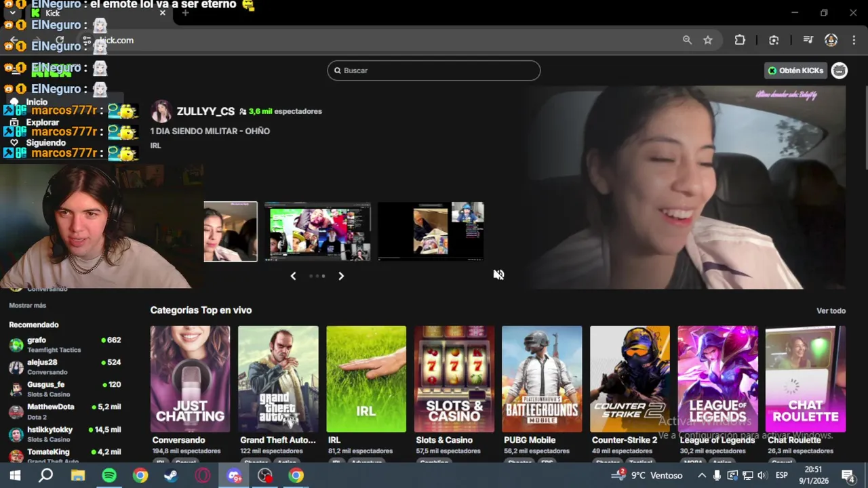Image resolution: width=868 pixels, height=488 pixels.
Task: Click the grafo channel avatar icon
Action: (x=16, y=345)
